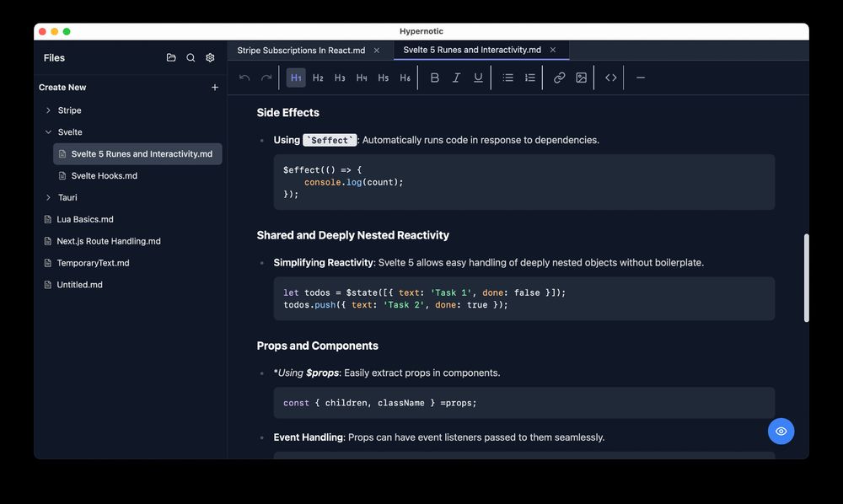Expand the Tauri folder
The height and width of the screenshot is (504, 843).
pyautogui.click(x=48, y=198)
